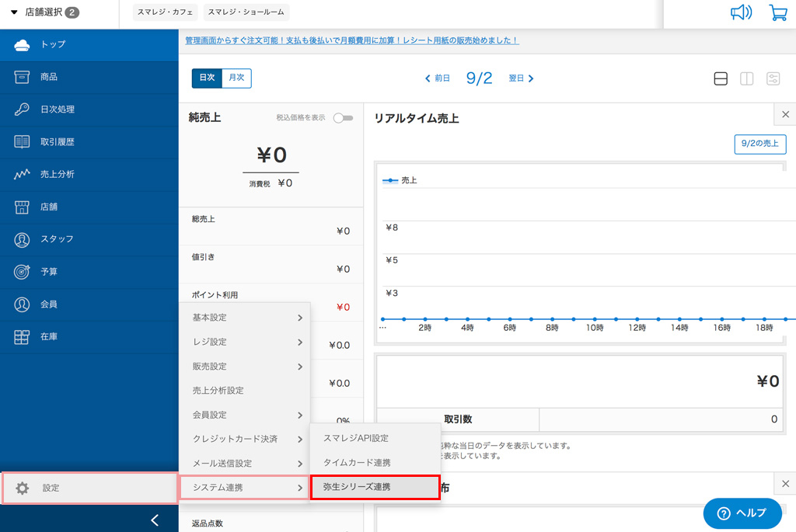
Task: Toggle 税込価格を表示 switch
Action: [x=343, y=117]
